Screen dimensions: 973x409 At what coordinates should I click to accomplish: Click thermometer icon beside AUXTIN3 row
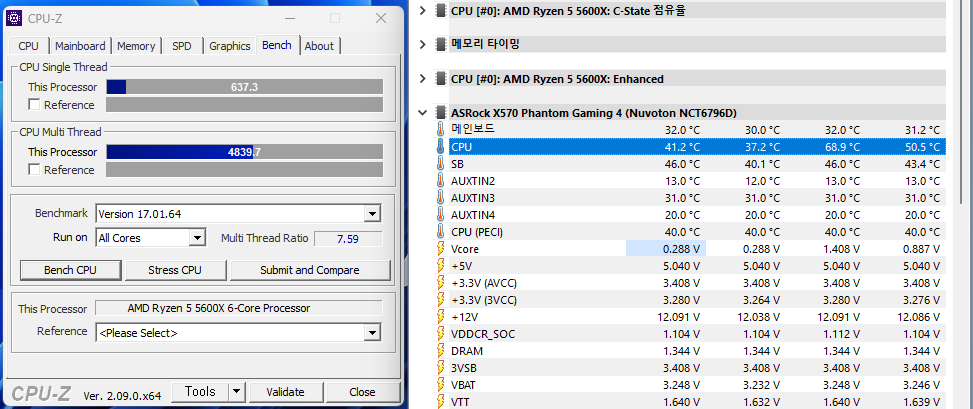(441, 198)
